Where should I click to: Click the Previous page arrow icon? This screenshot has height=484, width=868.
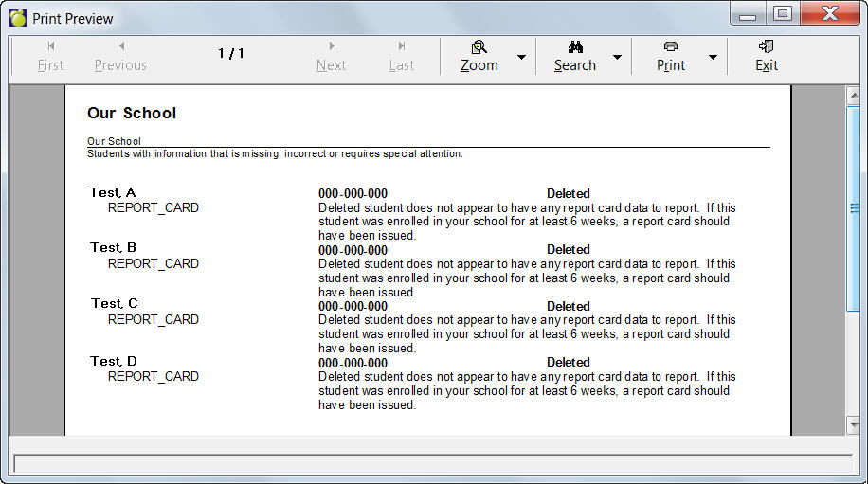[120, 46]
